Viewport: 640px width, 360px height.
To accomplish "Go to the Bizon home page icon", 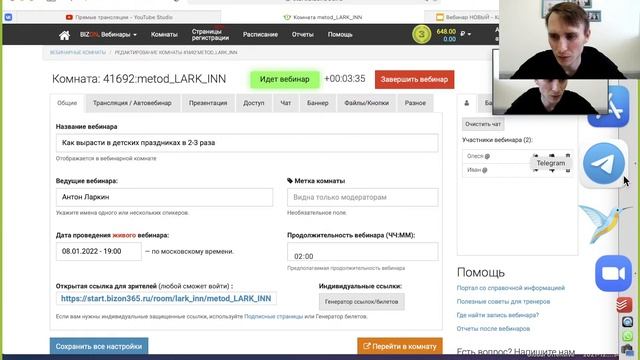I will [64, 35].
